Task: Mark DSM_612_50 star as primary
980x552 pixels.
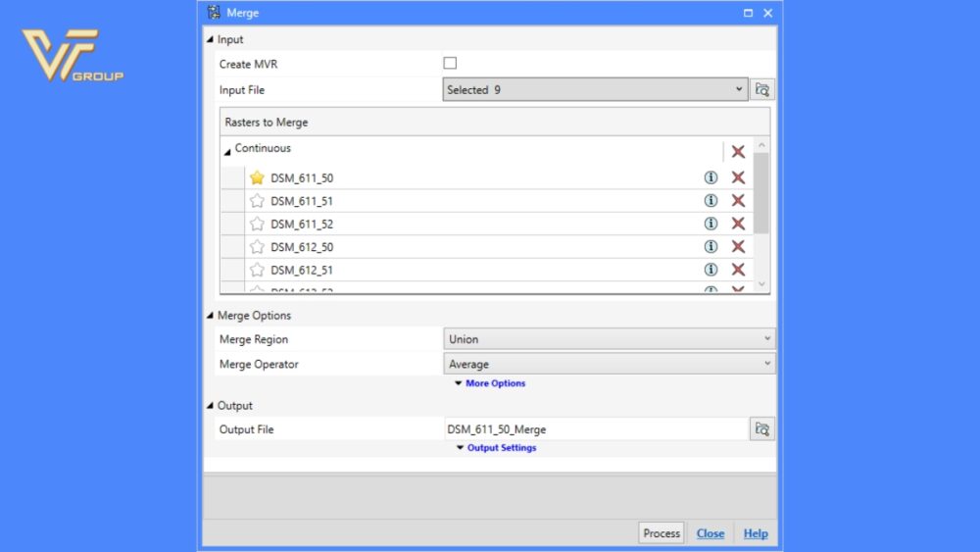Action: coord(257,247)
